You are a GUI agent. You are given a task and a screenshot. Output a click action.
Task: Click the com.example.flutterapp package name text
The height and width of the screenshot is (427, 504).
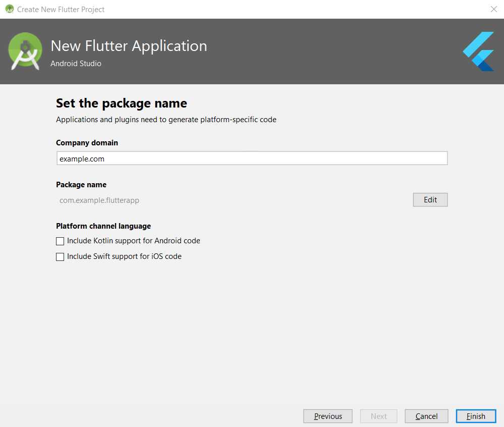coord(99,200)
